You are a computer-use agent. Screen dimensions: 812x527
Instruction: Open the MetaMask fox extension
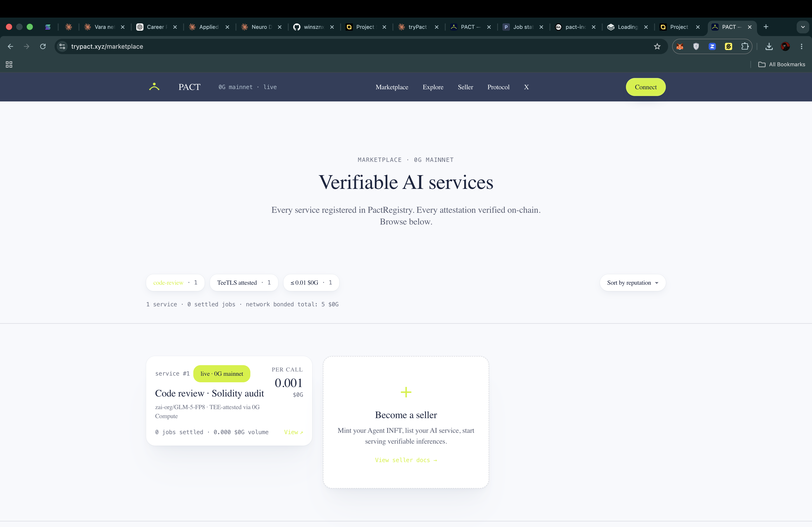[x=680, y=46]
